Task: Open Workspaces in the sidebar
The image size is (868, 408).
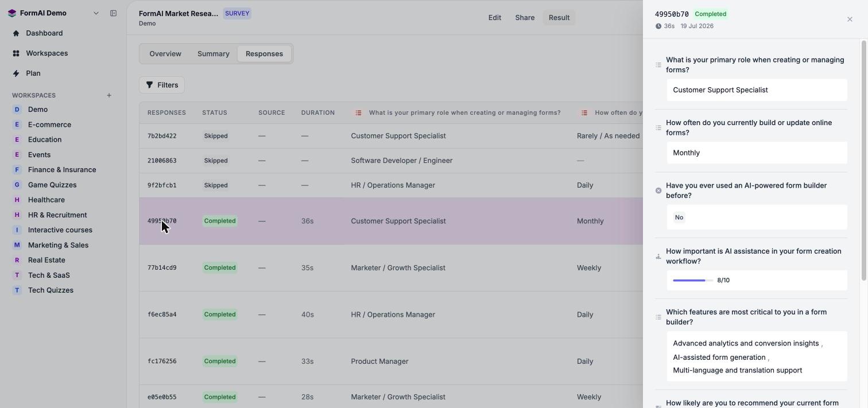Action: click(x=46, y=53)
